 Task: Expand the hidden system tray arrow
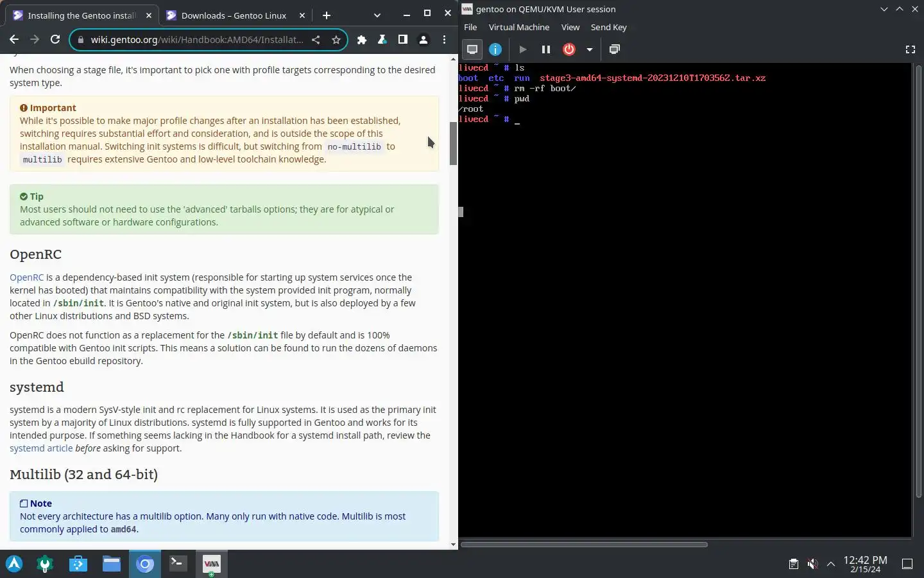click(830, 564)
